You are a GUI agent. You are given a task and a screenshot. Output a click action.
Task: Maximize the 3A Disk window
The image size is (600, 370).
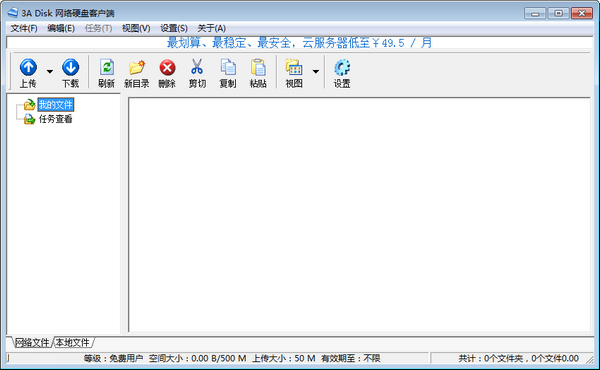coord(558,13)
